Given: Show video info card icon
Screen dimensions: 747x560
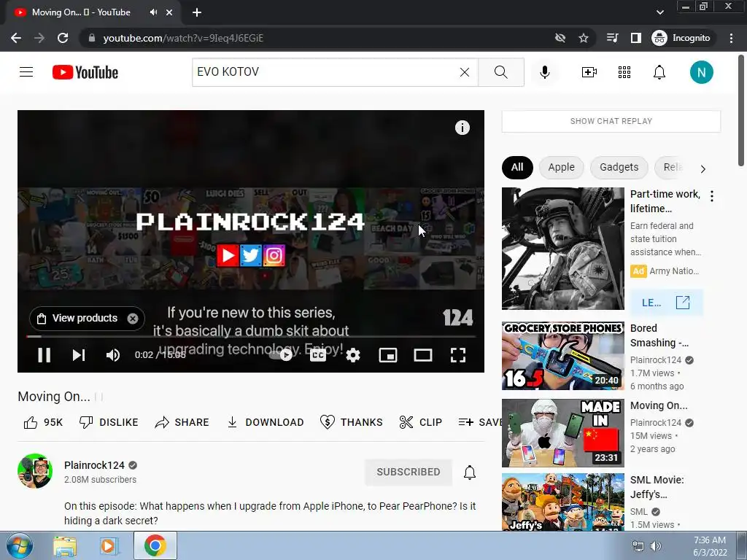Looking at the screenshot, I should tap(462, 128).
